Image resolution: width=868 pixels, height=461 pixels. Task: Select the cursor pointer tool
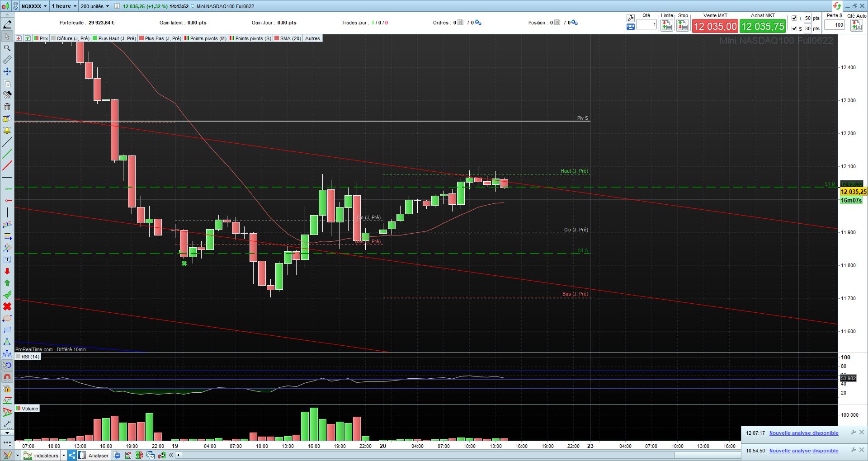[7, 36]
